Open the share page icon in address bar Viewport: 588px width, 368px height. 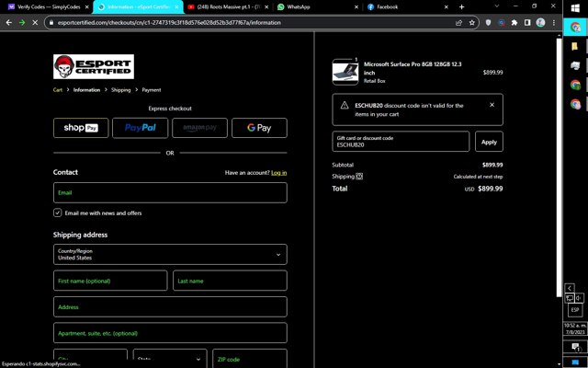(x=458, y=22)
